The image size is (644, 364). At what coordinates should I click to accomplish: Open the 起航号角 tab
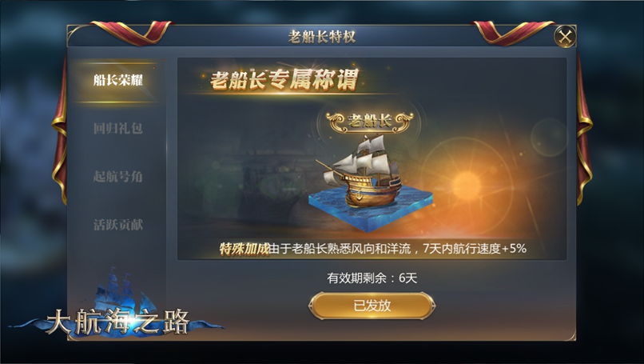coord(118,177)
